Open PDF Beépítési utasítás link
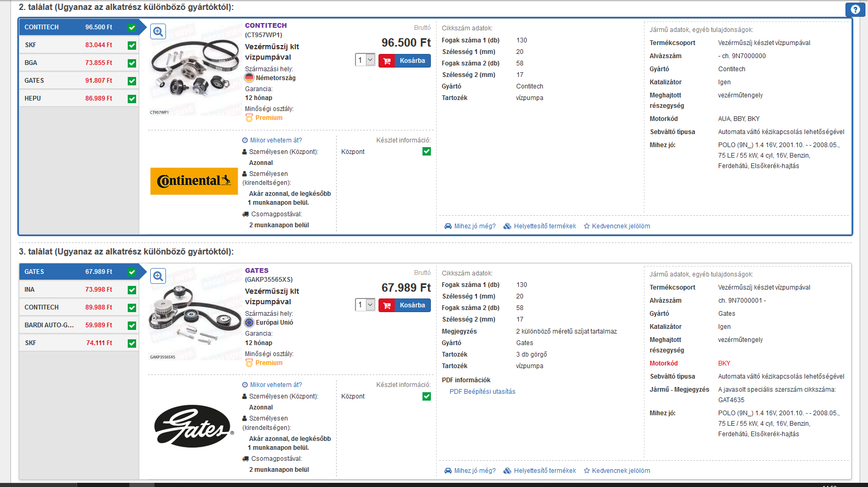This screenshot has height=487, width=868. [482, 392]
